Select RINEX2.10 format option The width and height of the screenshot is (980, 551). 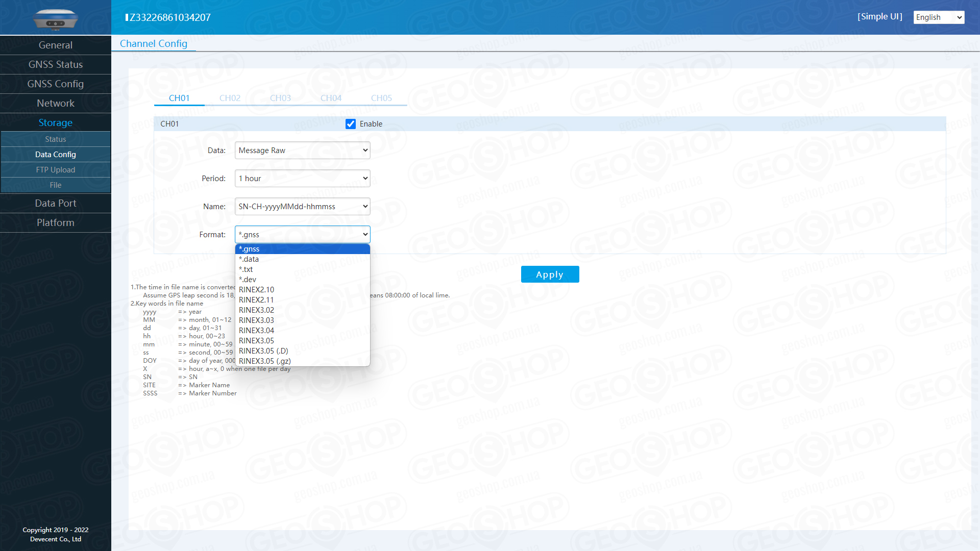pyautogui.click(x=302, y=290)
